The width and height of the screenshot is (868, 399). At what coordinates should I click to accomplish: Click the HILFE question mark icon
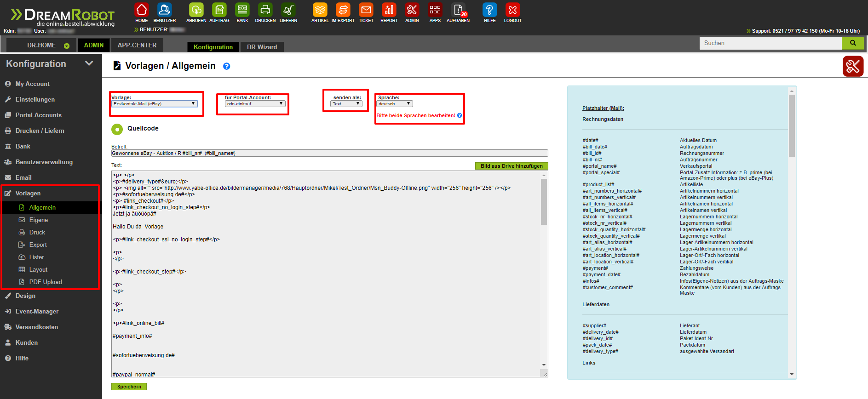490,10
